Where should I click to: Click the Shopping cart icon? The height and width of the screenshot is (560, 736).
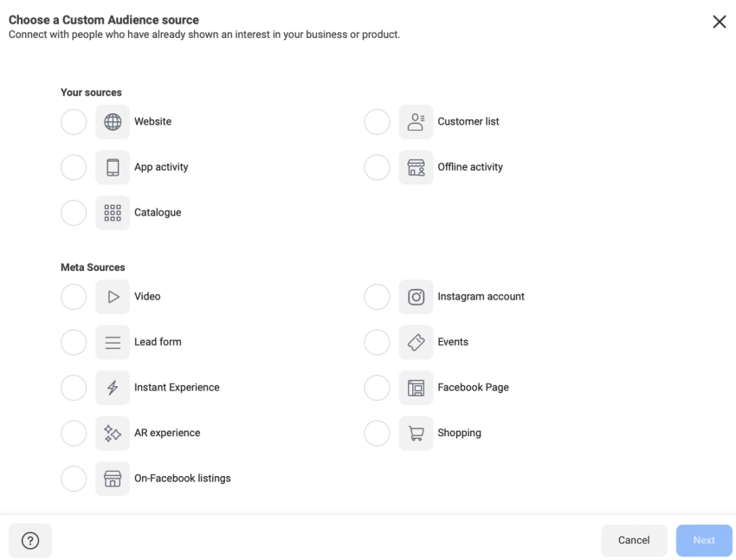[x=416, y=433]
